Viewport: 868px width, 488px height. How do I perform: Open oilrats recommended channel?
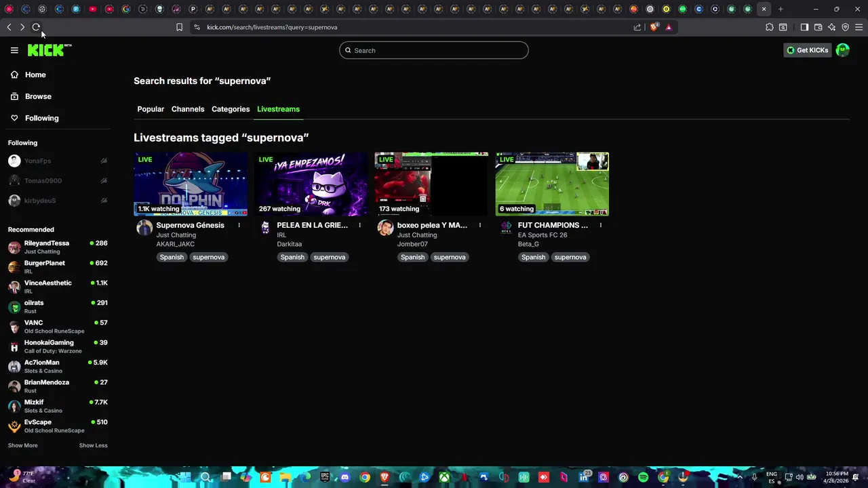pos(58,306)
